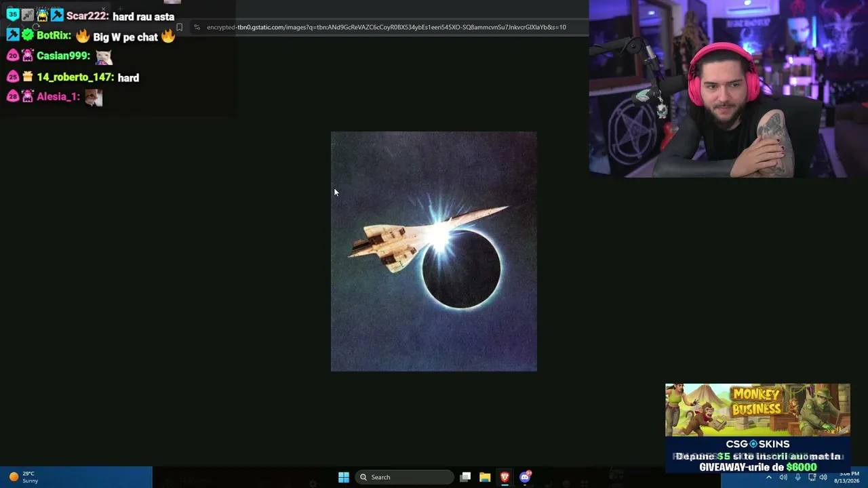Screen dimensions: 868x488
Task: Open Discord from the taskbar
Action: [525, 477]
